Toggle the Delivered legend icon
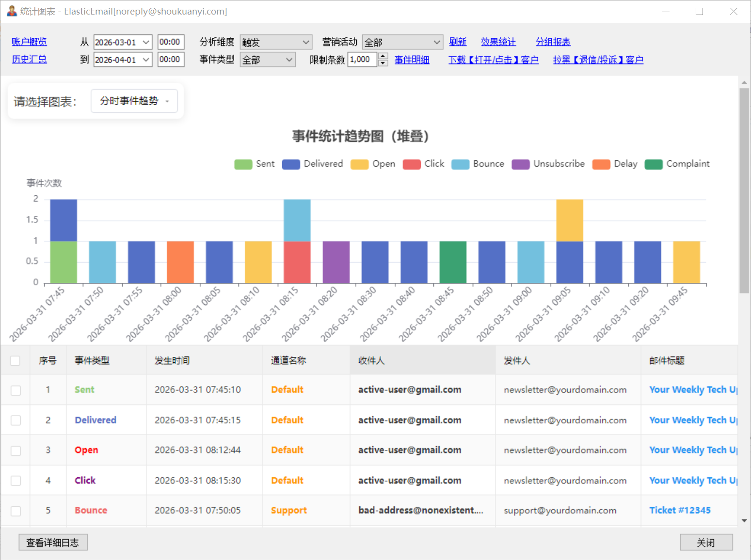This screenshot has height=560, width=751. click(x=291, y=164)
